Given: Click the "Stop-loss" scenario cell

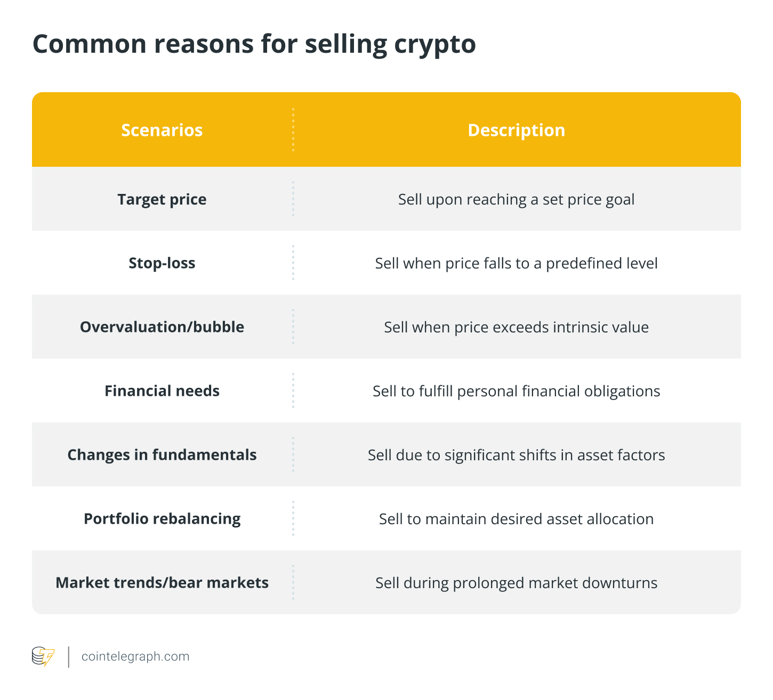Looking at the screenshot, I should point(162,263).
